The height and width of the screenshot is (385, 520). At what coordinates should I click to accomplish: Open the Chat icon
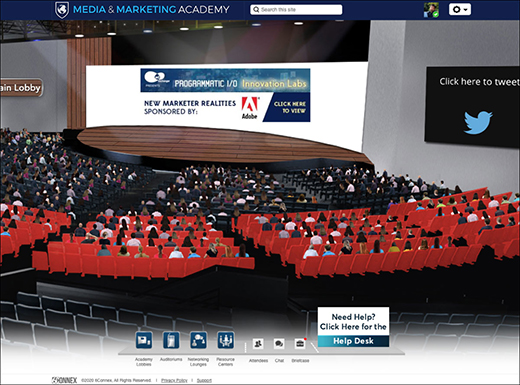pos(279,343)
